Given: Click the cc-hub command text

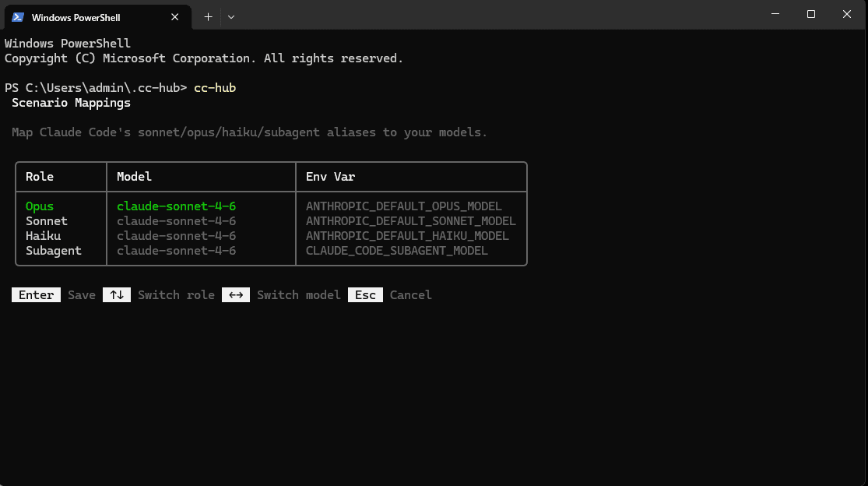Looking at the screenshot, I should tap(215, 88).
